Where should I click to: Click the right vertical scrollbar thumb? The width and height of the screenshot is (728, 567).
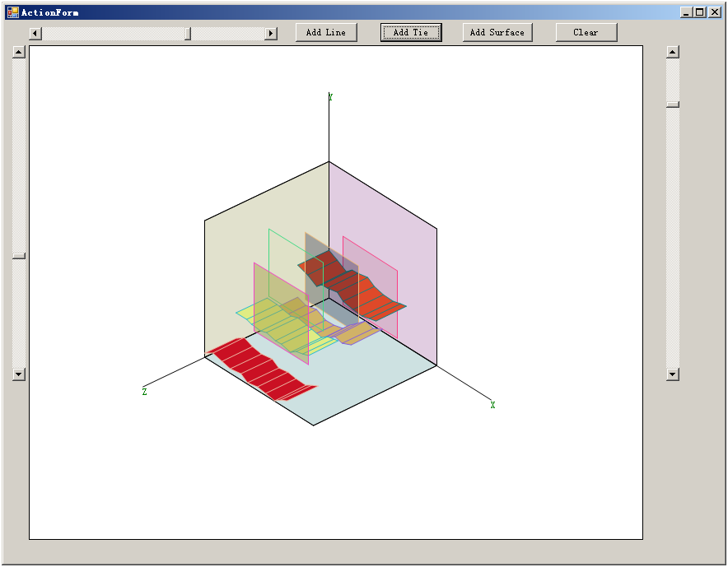(x=673, y=105)
